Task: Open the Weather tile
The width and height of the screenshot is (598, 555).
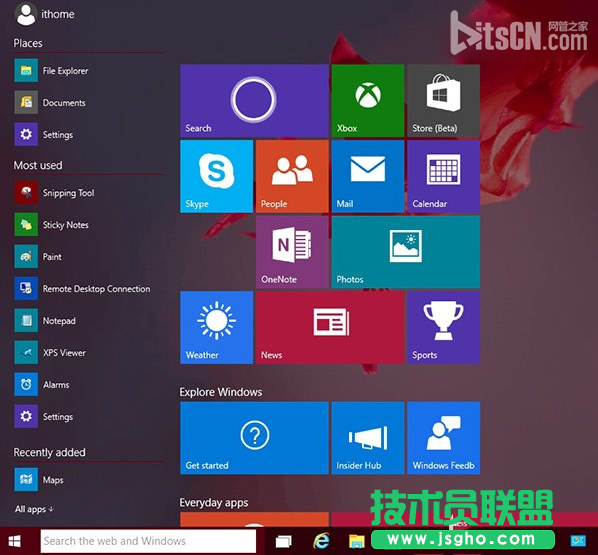Action: pos(216,327)
